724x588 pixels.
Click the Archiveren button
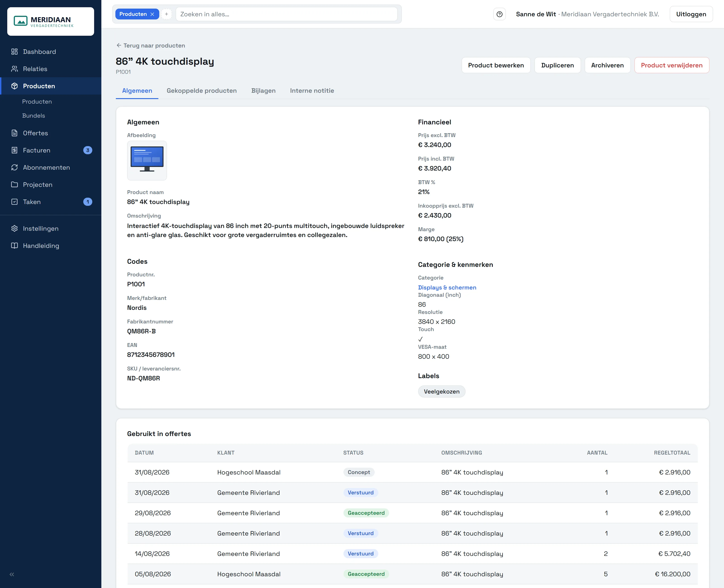(x=607, y=65)
